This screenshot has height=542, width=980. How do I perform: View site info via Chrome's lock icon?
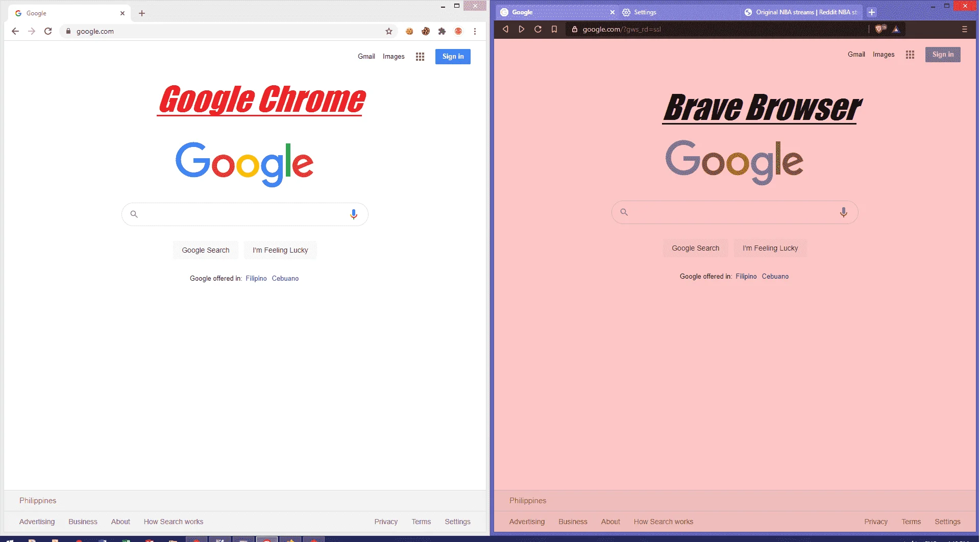click(x=68, y=31)
